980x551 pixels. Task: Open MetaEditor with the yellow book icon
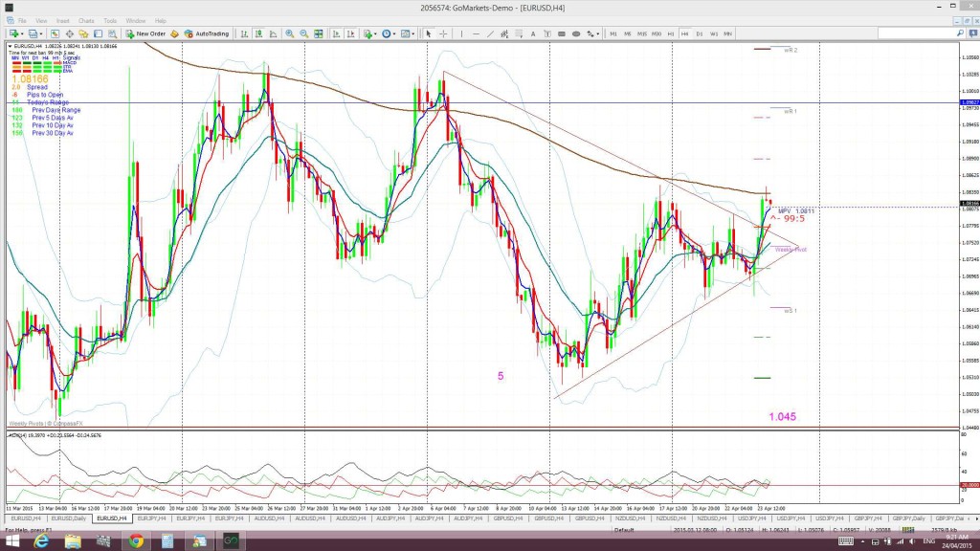pos(175,33)
